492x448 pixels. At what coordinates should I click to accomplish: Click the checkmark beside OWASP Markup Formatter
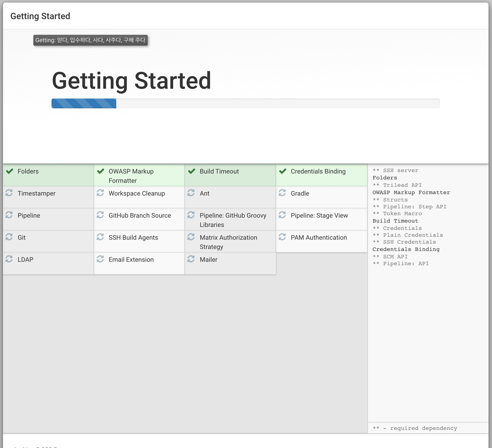pyautogui.click(x=101, y=171)
